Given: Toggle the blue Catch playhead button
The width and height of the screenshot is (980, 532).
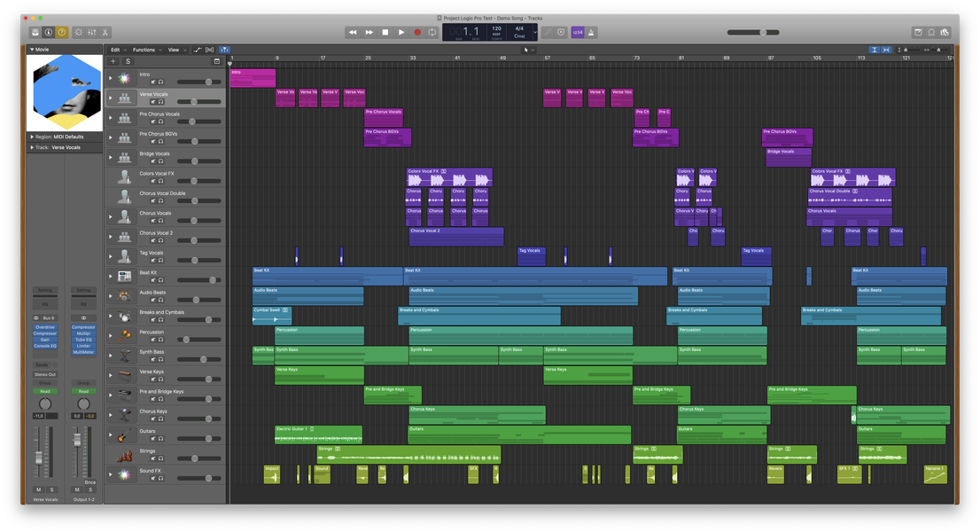Looking at the screenshot, I should 224,50.
